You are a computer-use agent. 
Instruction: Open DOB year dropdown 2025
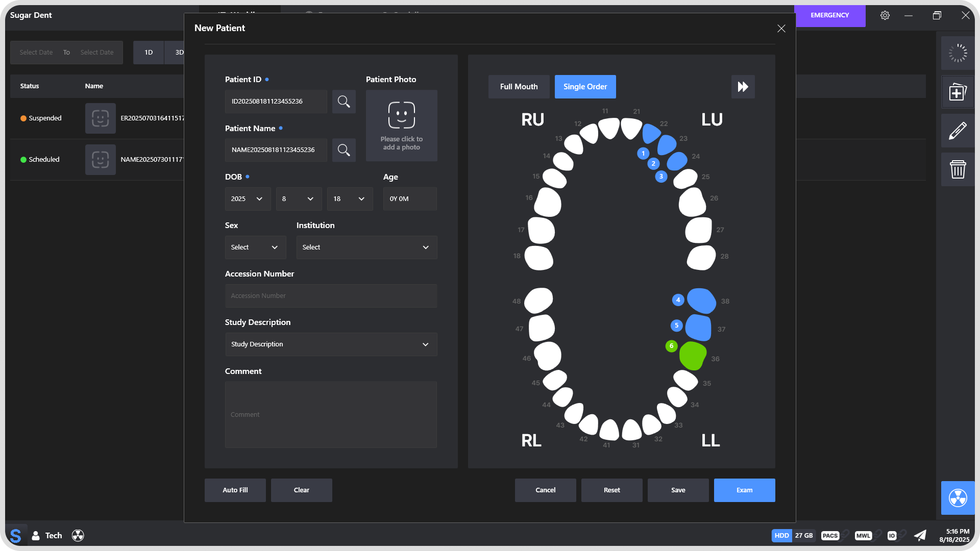[x=248, y=199]
